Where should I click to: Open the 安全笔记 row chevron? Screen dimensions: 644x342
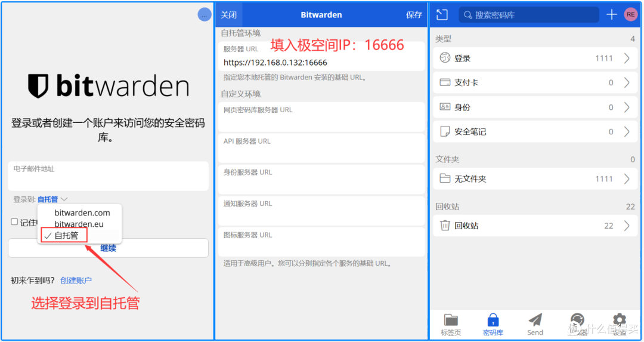pyautogui.click(x=627, y=131)
